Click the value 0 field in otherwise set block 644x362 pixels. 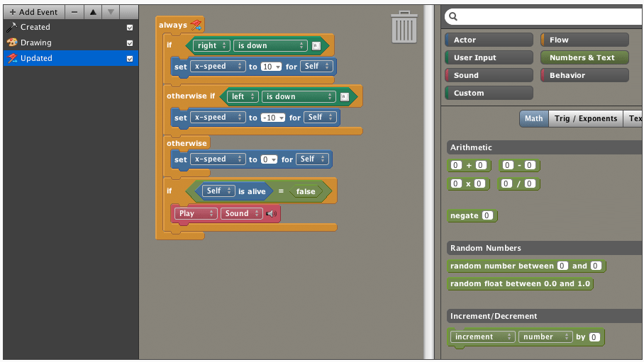[x=269, y=159]
